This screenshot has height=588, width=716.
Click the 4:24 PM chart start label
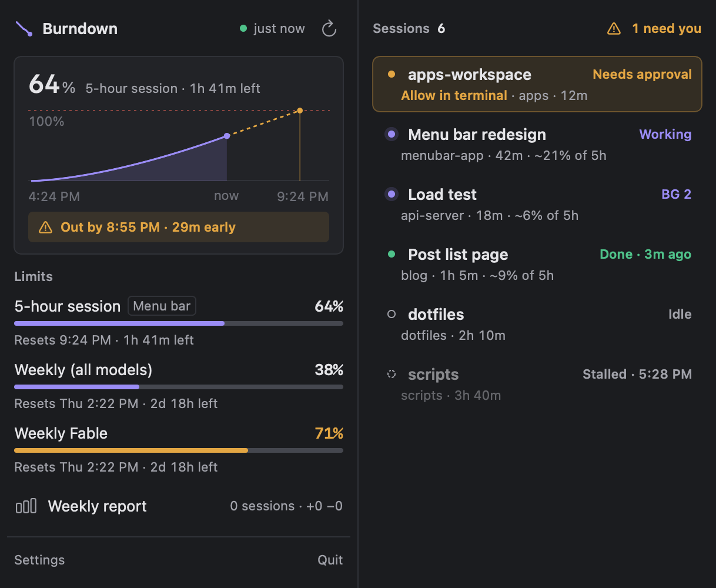[54, 196]
